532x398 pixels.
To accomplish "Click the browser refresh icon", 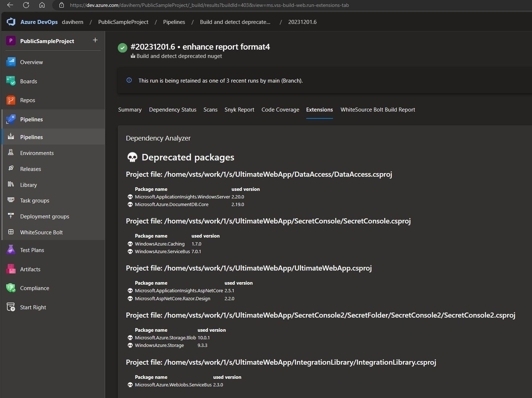I will [x=25, y=5].
